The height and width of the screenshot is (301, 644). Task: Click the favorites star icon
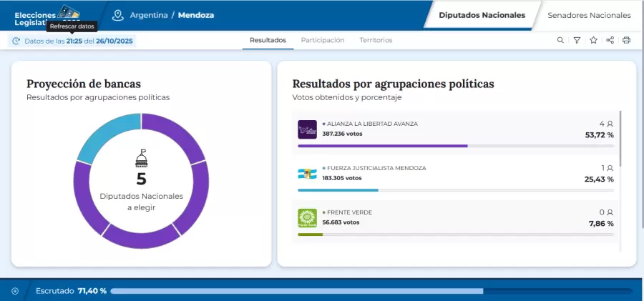[x=593, y=40]
